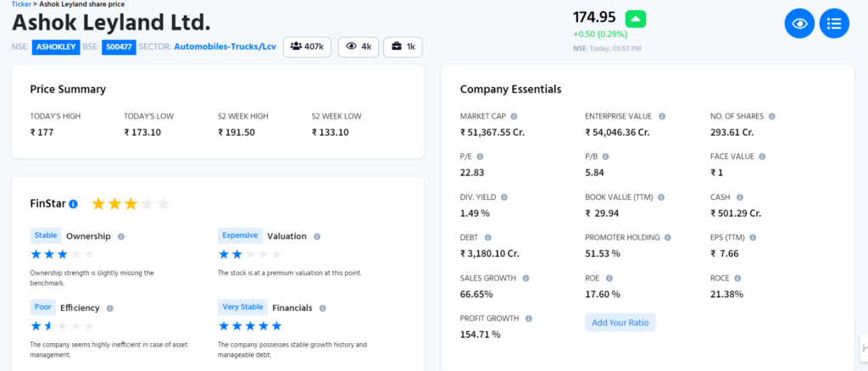Viewport: 868px width, 371px height.
Task: Click the Price Summary heading
Action: click(68, 90)
